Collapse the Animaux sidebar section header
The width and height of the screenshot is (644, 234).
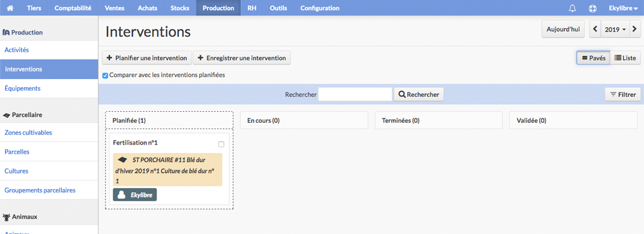click(x=49, y=217)
